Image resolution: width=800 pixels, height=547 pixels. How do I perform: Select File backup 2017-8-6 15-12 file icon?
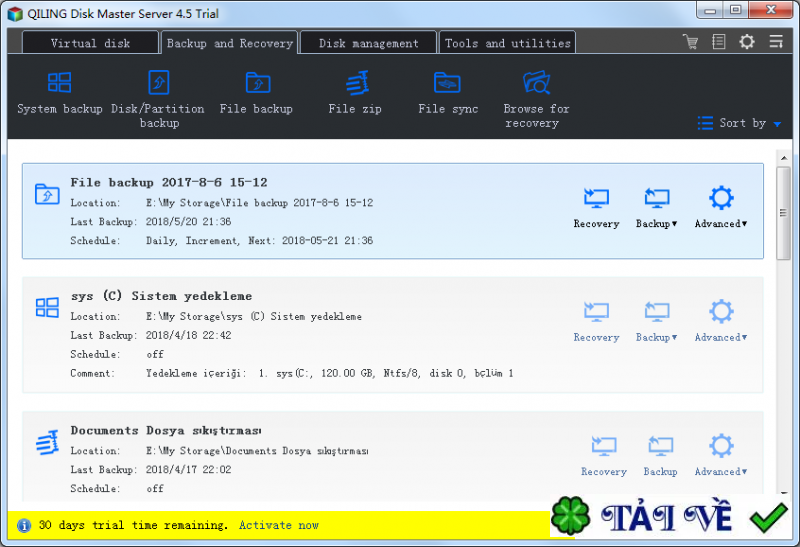coord(47,194)
